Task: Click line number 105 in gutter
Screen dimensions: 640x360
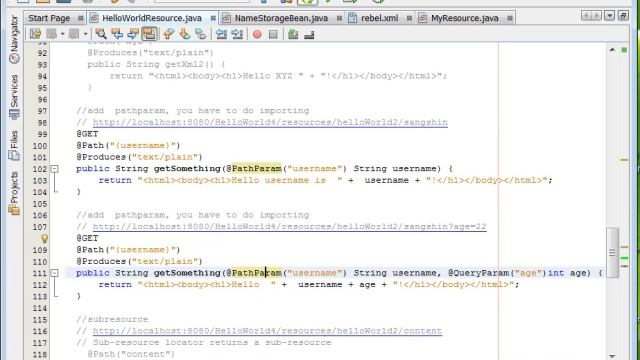Action: (40, 204)
